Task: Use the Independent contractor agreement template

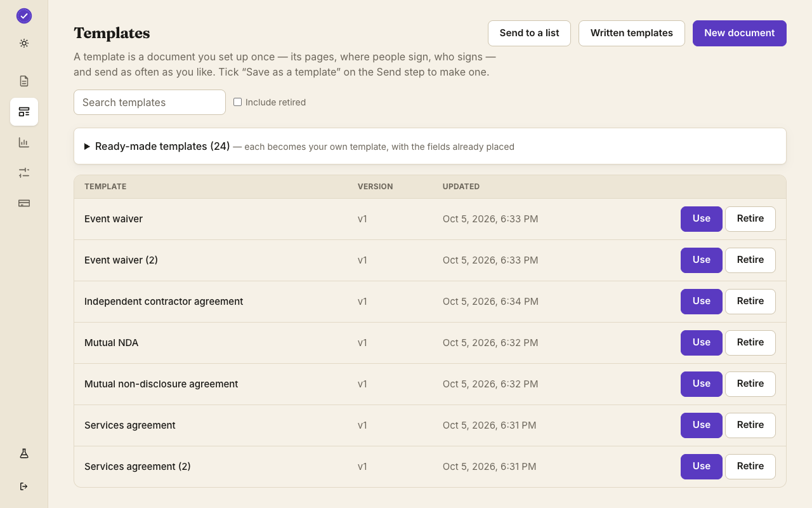Action: 702,302
